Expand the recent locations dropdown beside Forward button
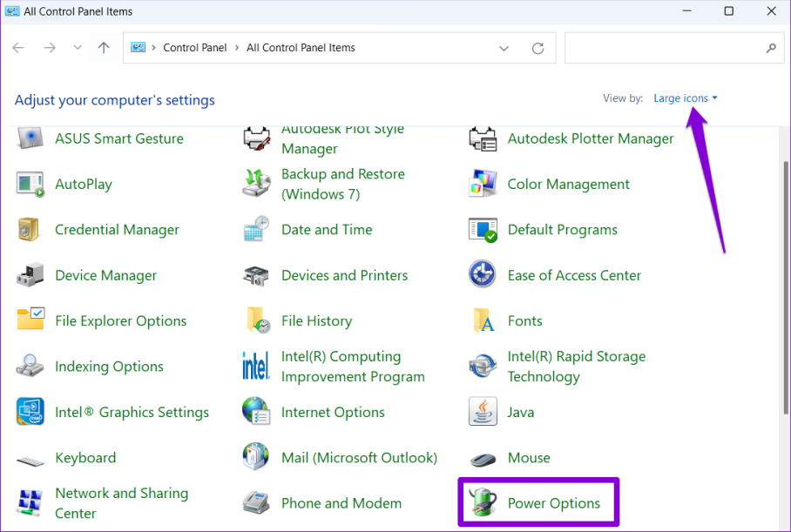This screenshot has height=532, width=791. (77, 48)
